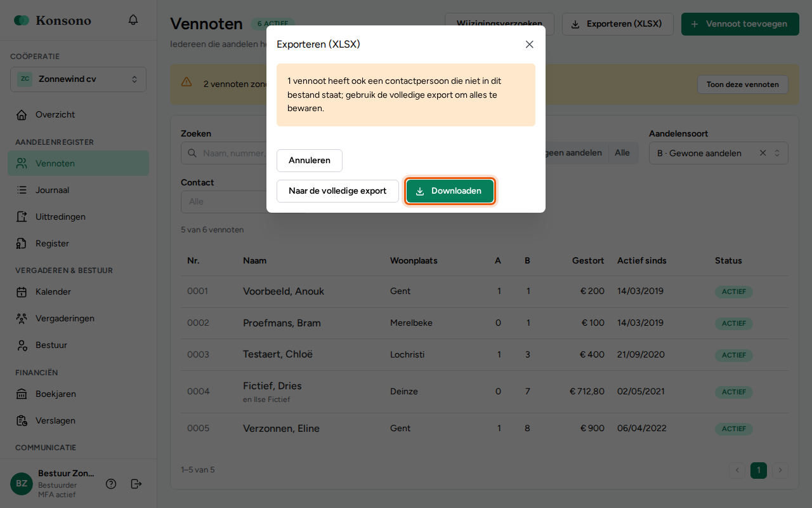Expand the Aandelensoort dropdown
Viewport: 812px width, 508px height.
(777, 153)
